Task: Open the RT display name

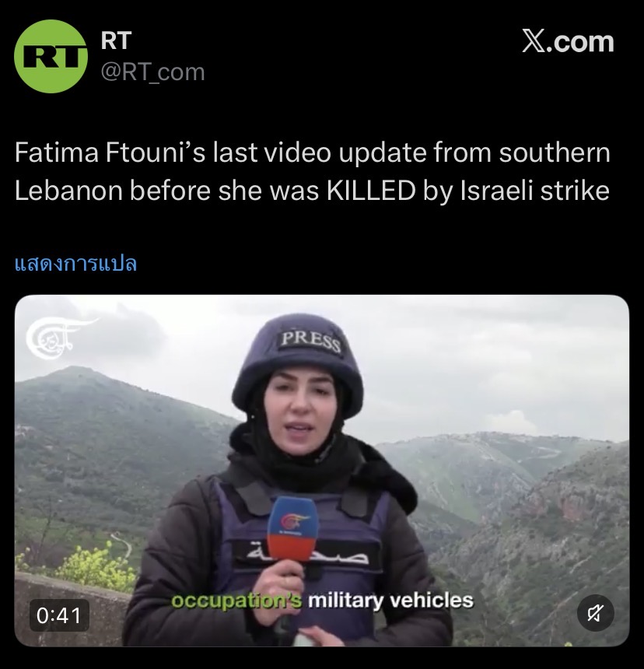Action: (116, 40)
